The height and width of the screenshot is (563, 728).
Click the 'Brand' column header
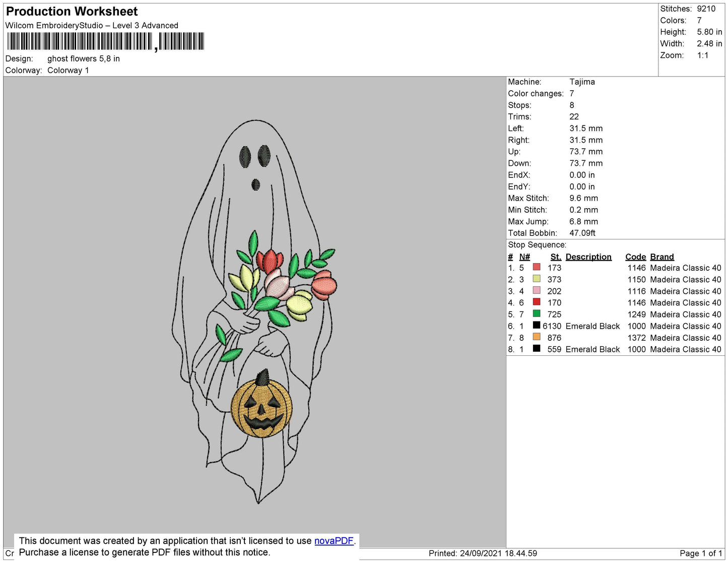click(x=662, y=257)
